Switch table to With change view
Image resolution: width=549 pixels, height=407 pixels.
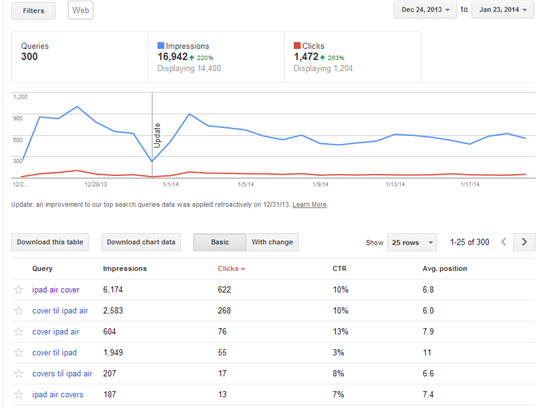(272, 242)
